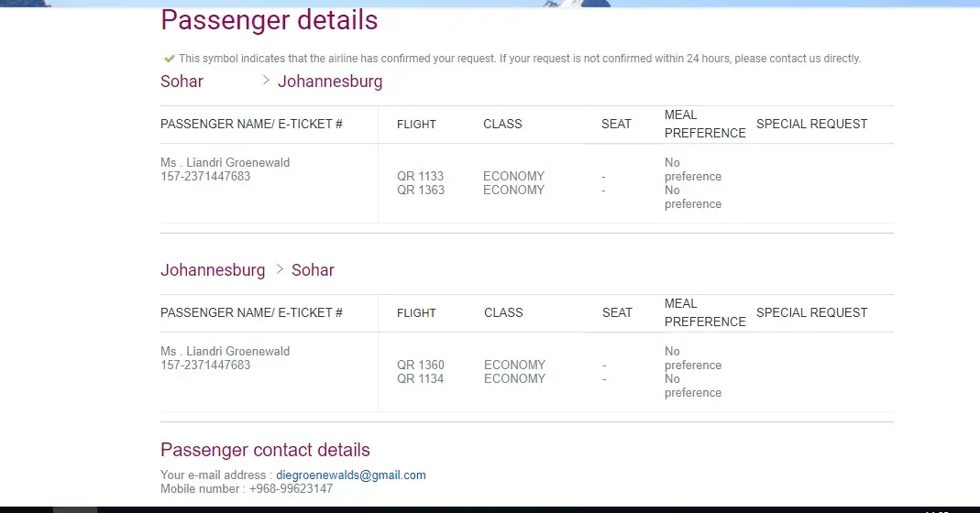Click the Sohar origin in the first route heading
Viewport: 980px width, 513px height.
point(182,82)
